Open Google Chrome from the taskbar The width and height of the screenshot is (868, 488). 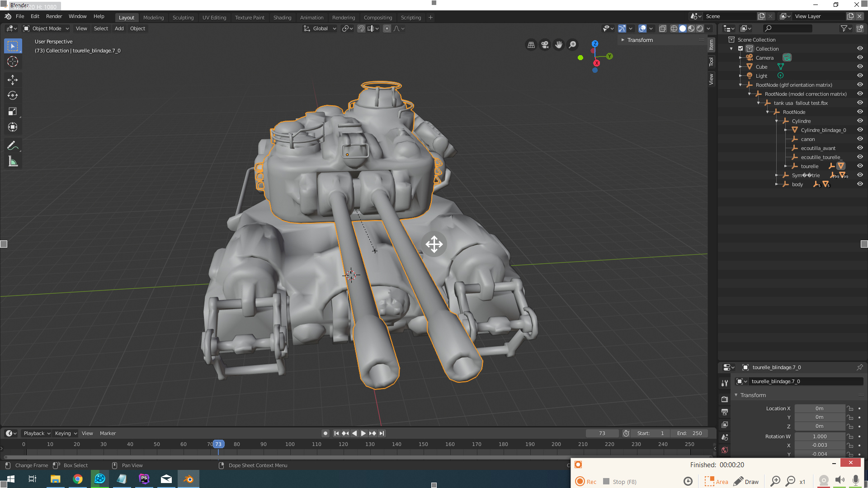(78, 479)
